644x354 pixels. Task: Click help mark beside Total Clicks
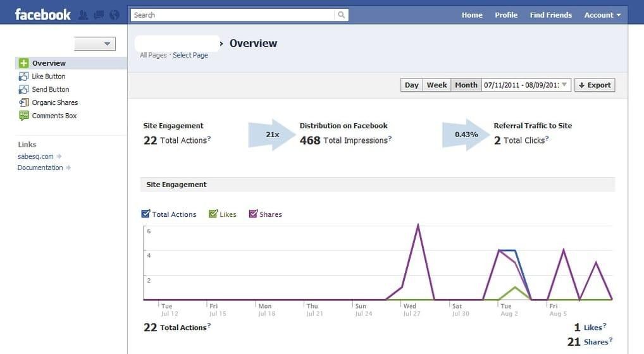(x=547, y=138)
